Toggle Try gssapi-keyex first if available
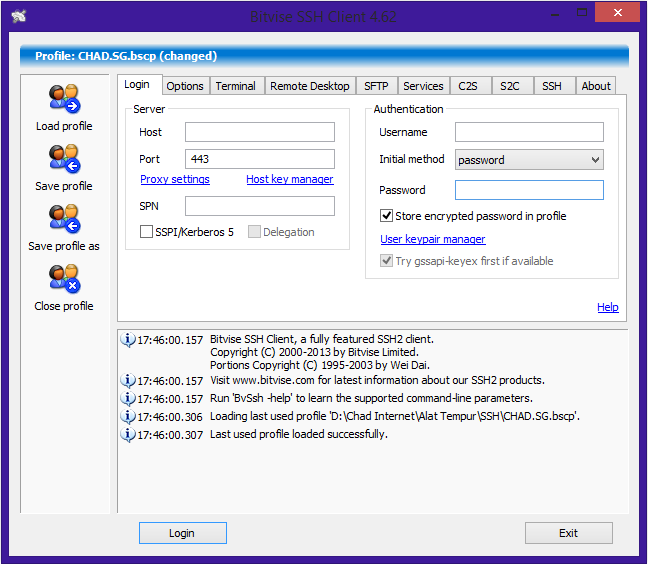This screenshot has width=648, height=564. (386, 261)
